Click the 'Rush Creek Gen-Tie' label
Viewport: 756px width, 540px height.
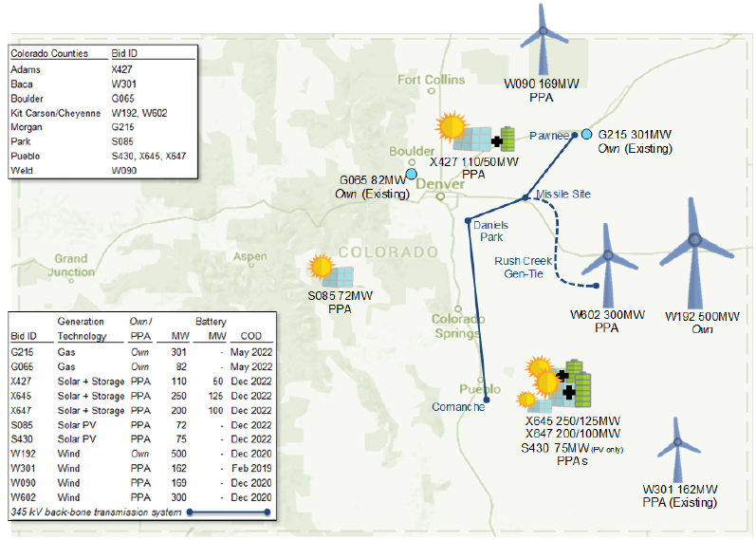click(523, 268)
